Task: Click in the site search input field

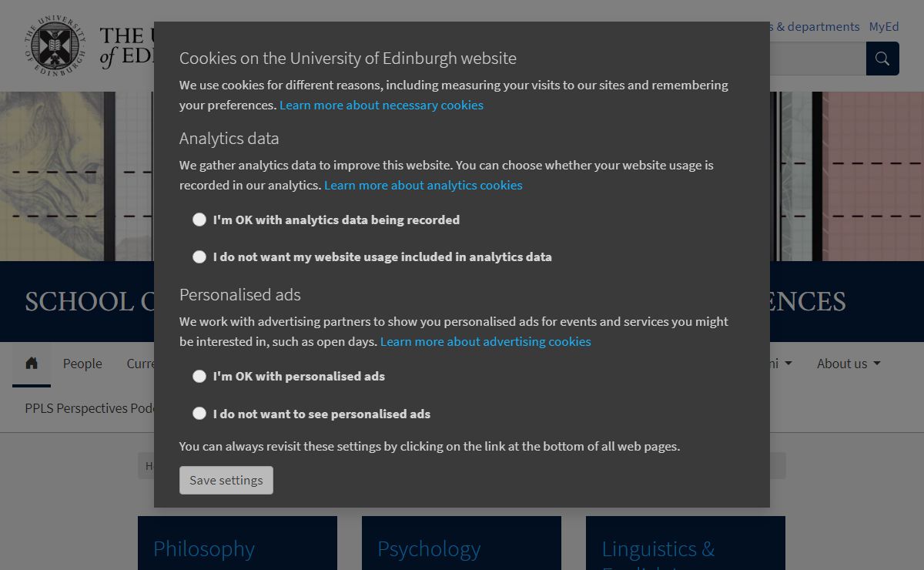Action: click(816, 59)
